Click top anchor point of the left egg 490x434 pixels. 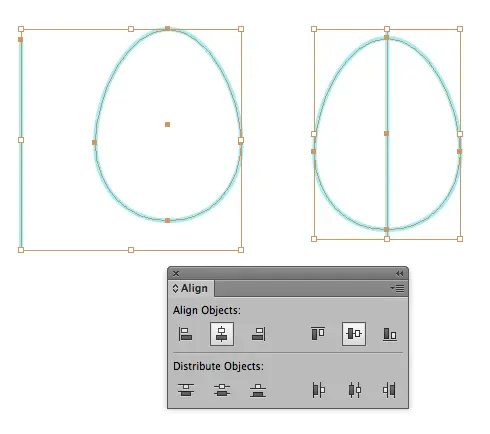pyautogui.click(x=168, y=29)
